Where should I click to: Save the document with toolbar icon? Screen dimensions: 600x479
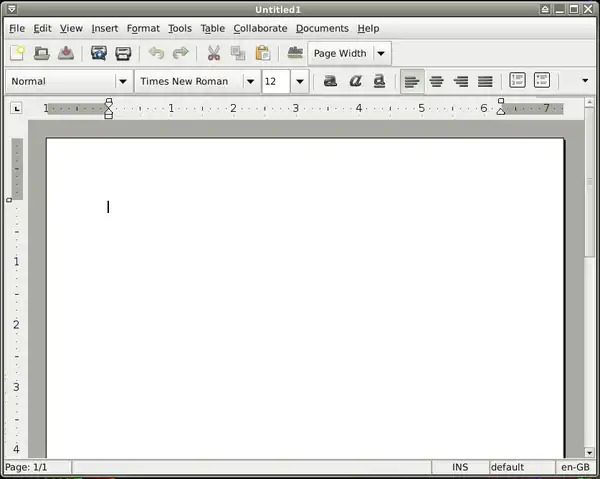pos(66,54)
